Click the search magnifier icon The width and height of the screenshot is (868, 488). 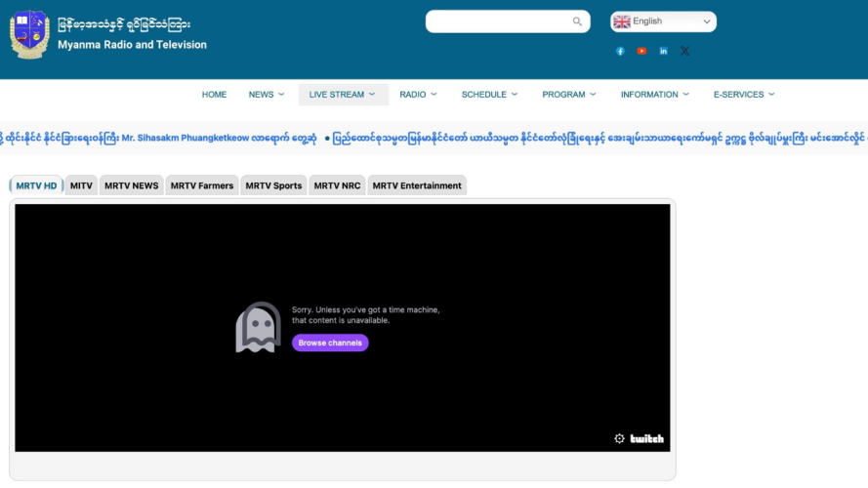pos(577,21)
